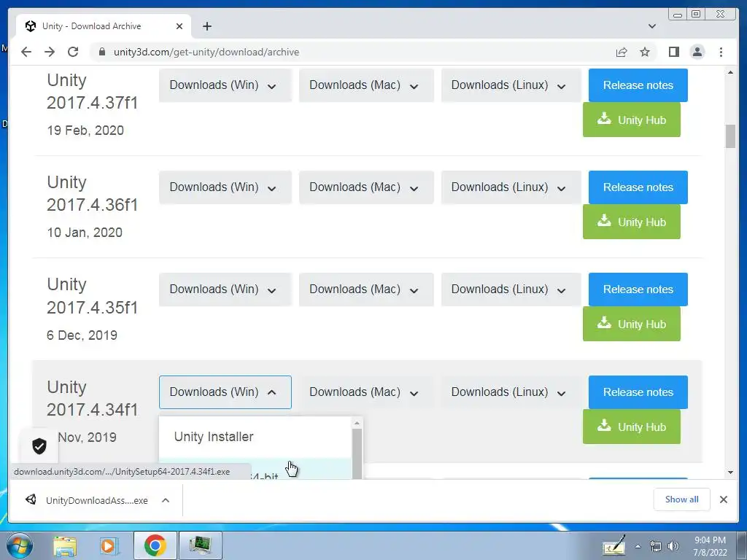The height and width of the screenshot is (560, 747).
Task: Close the downloads shelf
Action: tap(723, 499)
